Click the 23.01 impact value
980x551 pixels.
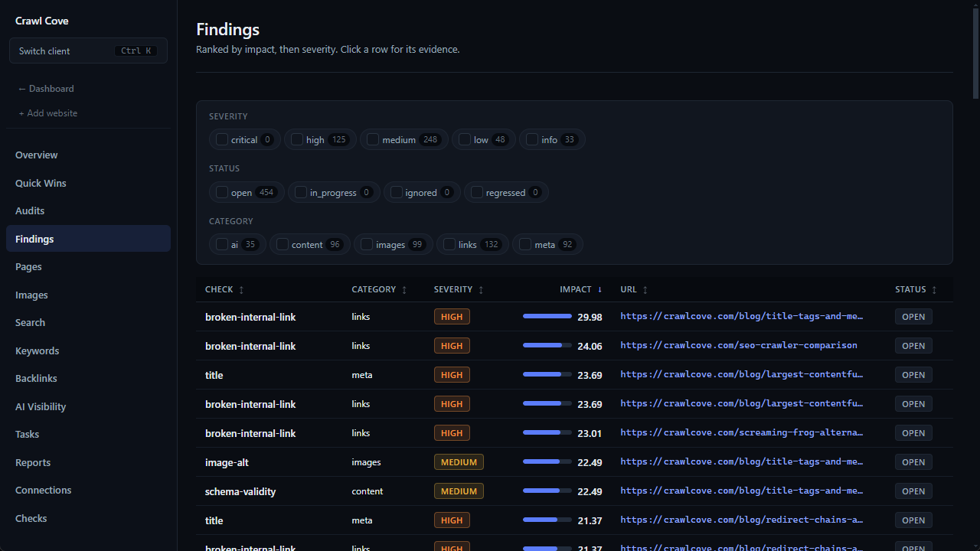(590, 433)
